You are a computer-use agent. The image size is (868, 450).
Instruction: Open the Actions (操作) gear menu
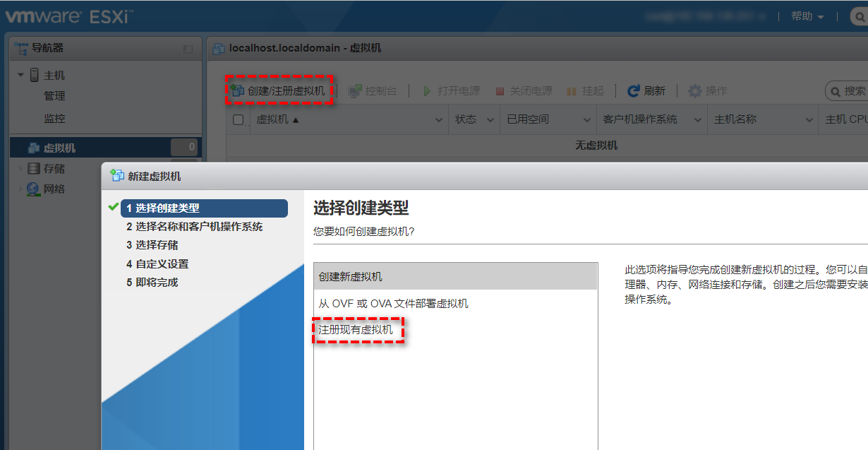[x=695, y=91]
